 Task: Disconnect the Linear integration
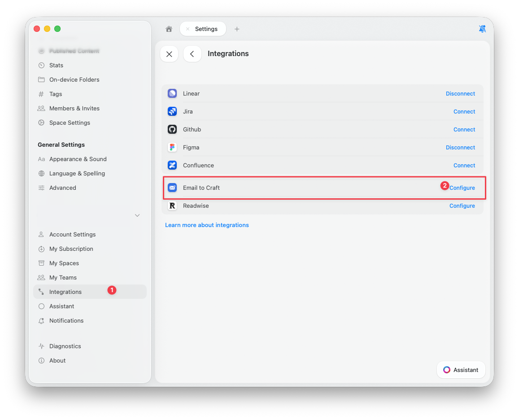click(460, 94)
